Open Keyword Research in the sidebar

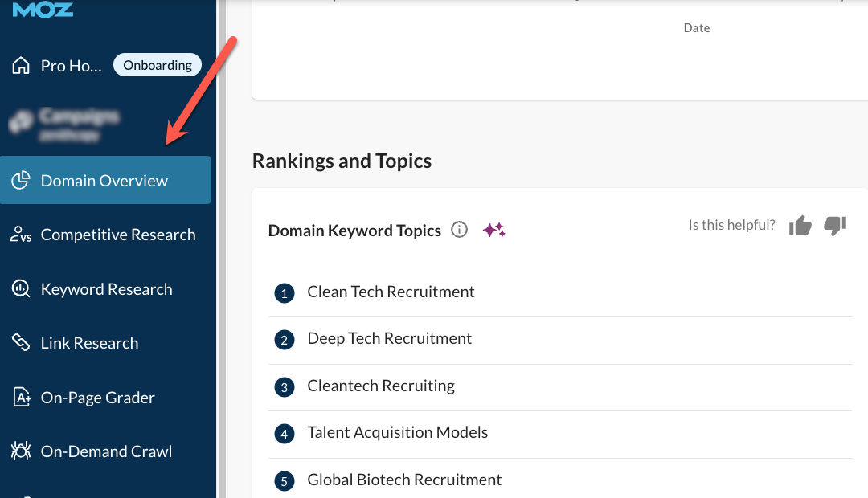tap(106, 289)
